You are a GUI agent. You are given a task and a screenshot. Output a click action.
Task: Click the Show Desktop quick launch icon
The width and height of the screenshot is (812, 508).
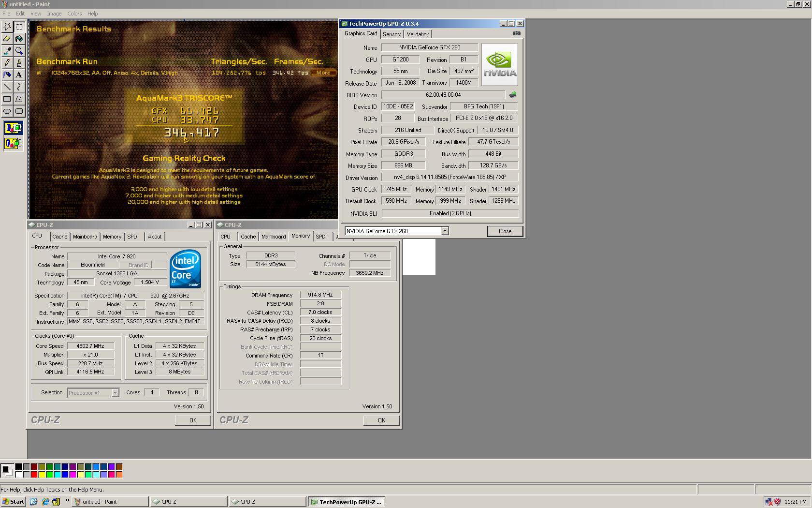[x=33, y=502]
